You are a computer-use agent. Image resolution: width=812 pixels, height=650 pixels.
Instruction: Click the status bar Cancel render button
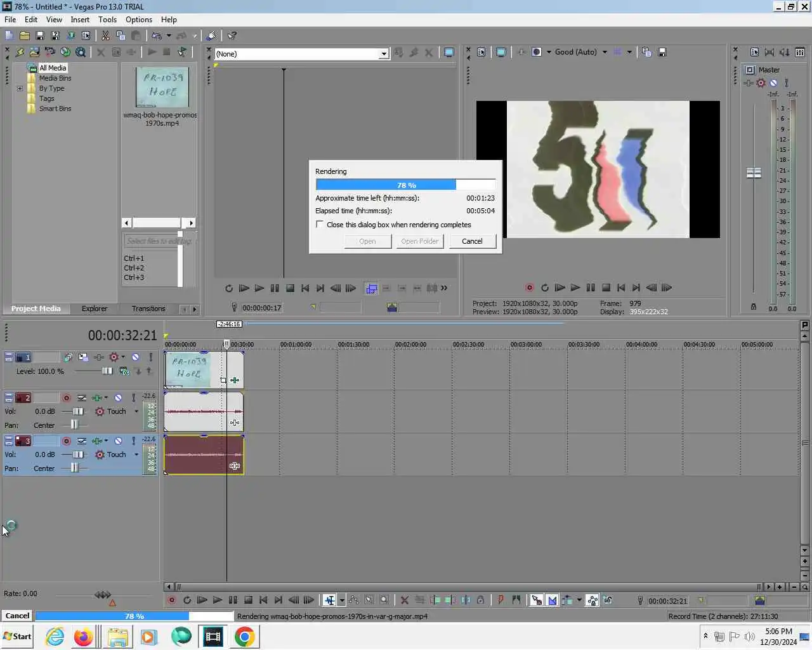[17, 616]
